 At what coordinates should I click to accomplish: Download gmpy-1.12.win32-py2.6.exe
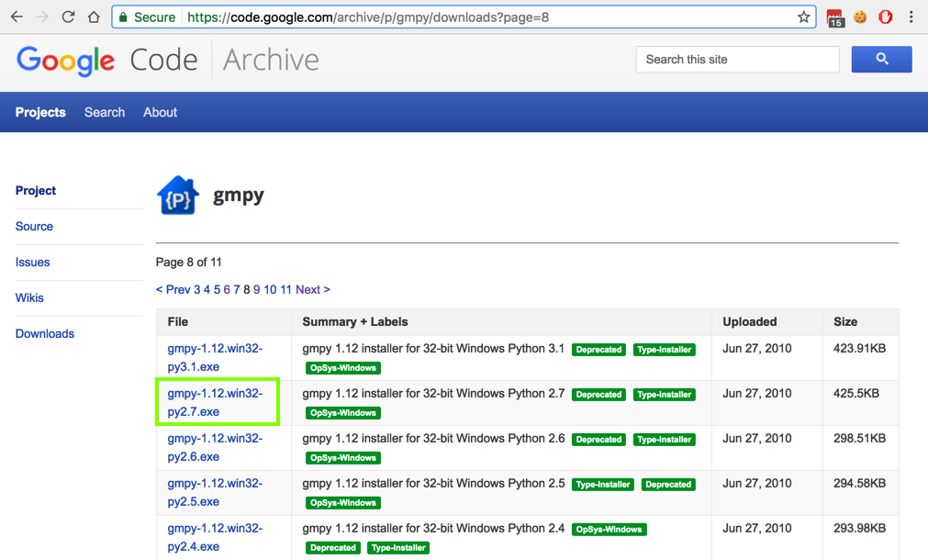point(215,447)
